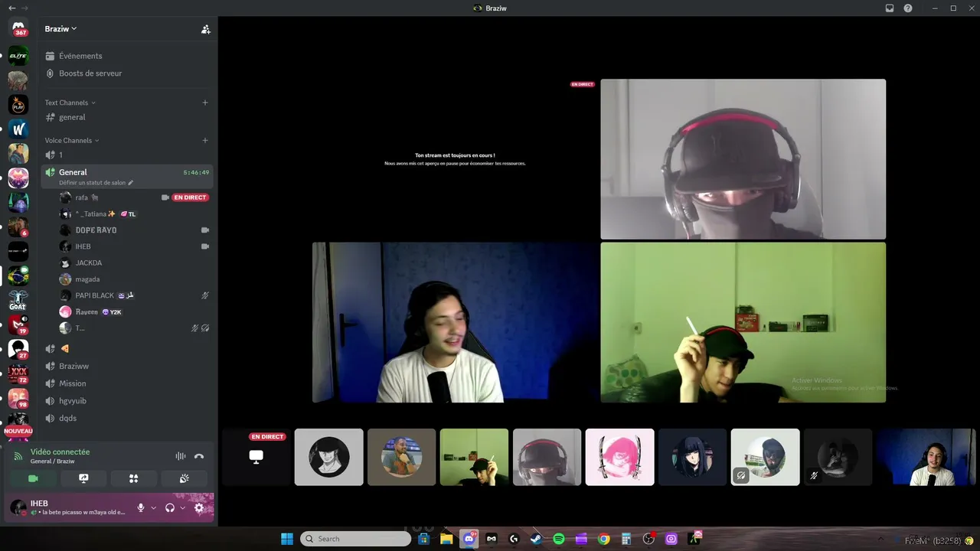The height and width of the screenshot is (551, 980).
Task: Join the Mission voice channel
Action: (x=127, y=383)
